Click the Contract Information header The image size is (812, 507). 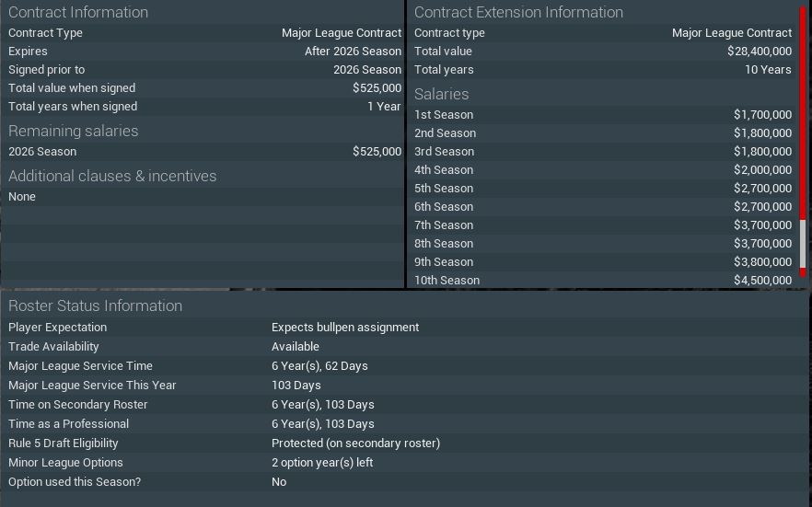point(78,13)
